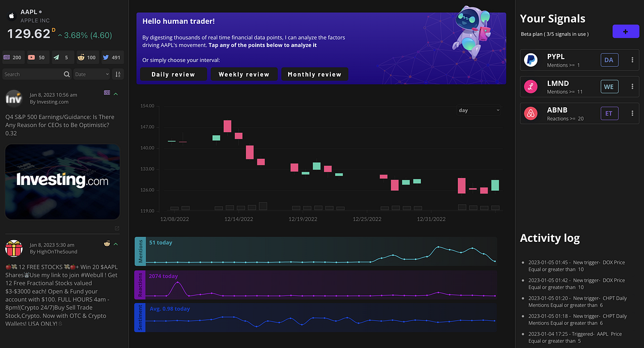This screenshot has height=348, width=644.
Task: Click the Lemonade LMND logo
Action: 530,86
